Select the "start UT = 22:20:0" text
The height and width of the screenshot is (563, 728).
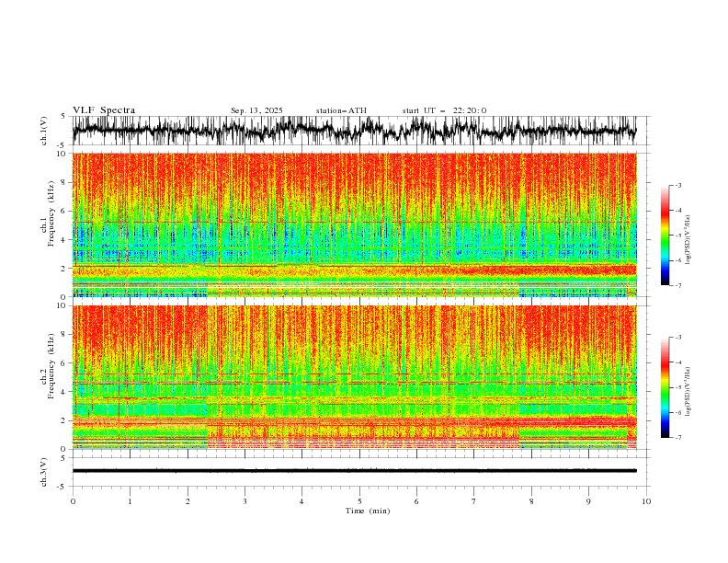click(444, 110)
